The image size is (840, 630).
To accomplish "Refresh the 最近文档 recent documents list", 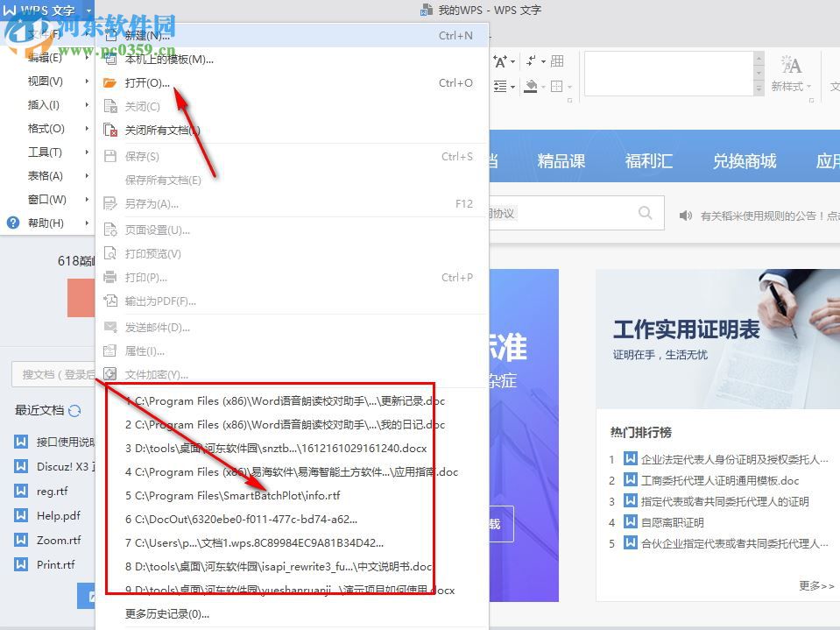I will 74,410.
